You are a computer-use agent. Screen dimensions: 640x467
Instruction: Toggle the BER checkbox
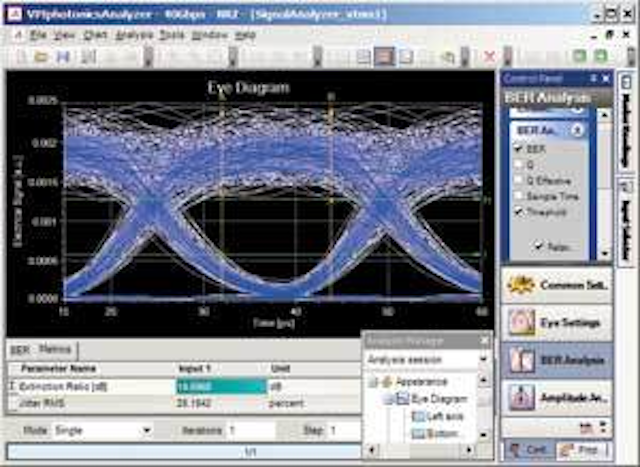pyautogui.click(x=519, y=149)
